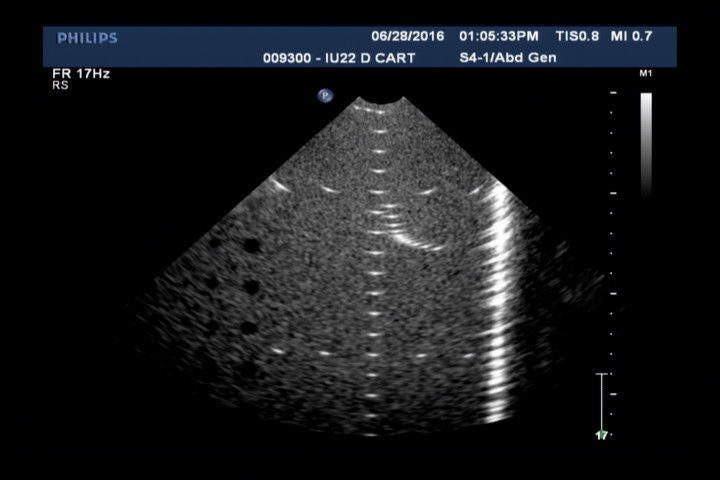
Task: Click the Philips probe orientation marker
Action: pos(325,96)
